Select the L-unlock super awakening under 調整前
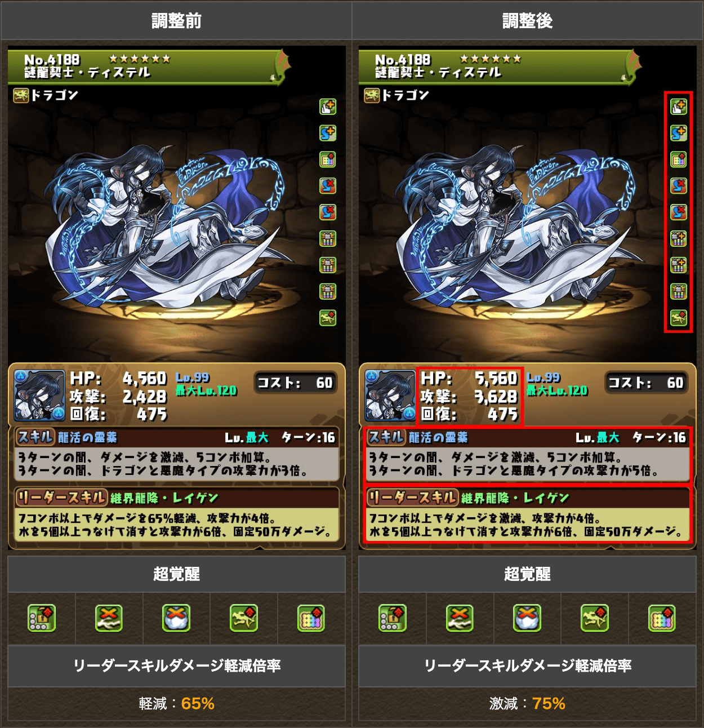 (42, 618)
